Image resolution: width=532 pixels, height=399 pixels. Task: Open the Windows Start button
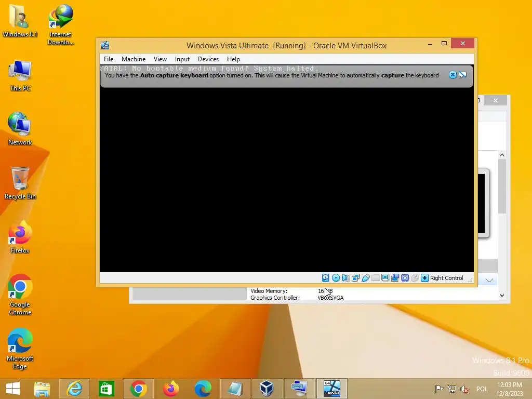click(x=13, y=389)
